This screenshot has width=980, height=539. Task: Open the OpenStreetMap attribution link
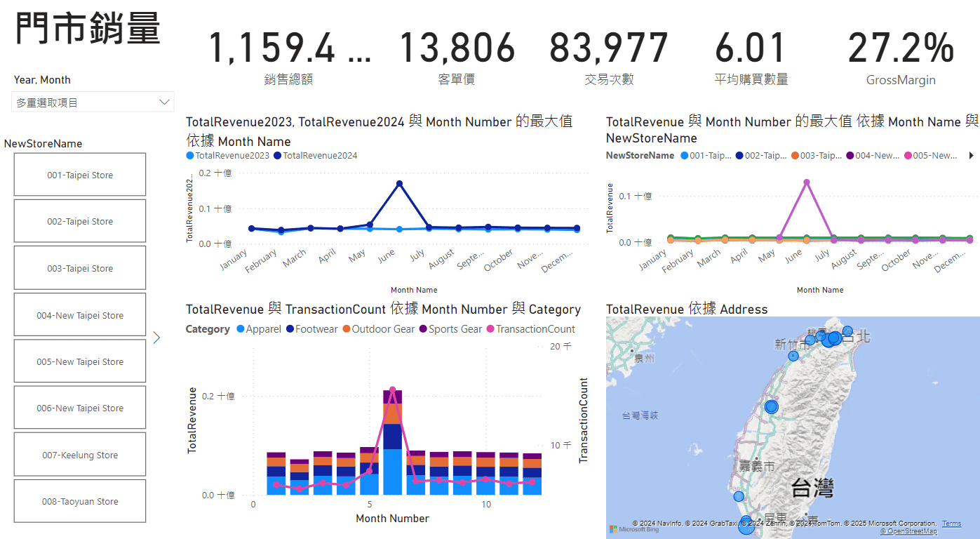tap(908, 531)
